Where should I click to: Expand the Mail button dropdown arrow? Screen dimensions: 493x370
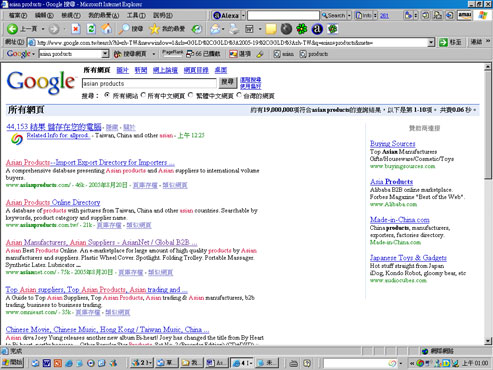coord(223,29)
